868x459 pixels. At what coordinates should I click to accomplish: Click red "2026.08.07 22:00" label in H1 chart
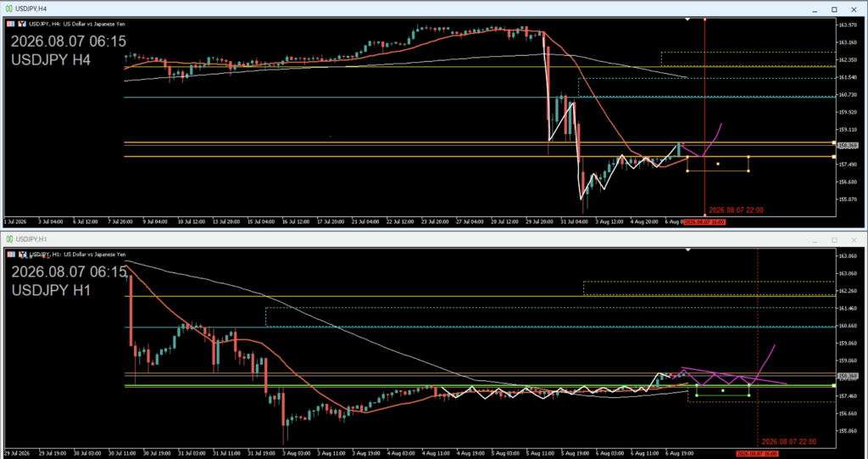click(788, 442)
